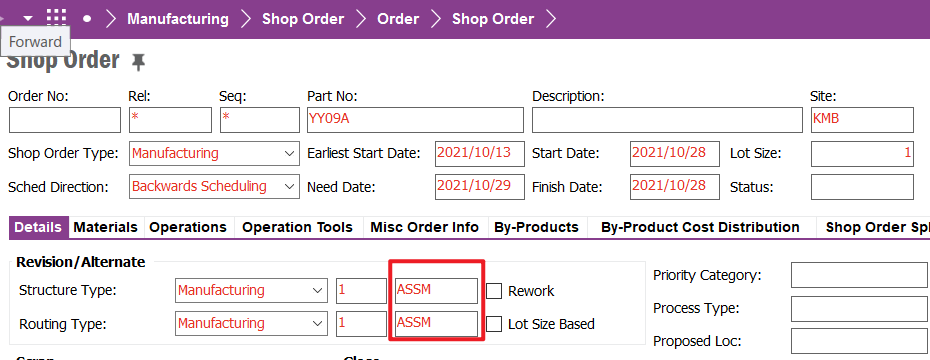Open the last Shop Order breadcrumb
The height and width of the screenshot is (360, 930).
[x=493, y=19]
